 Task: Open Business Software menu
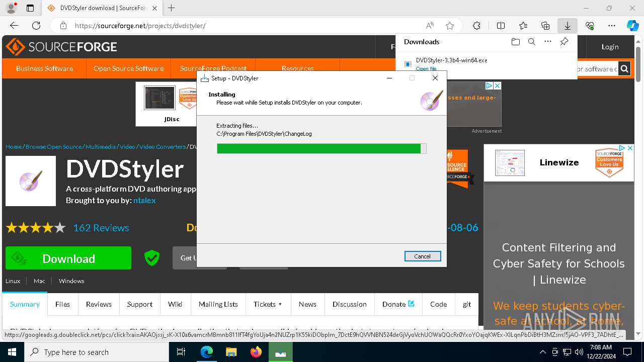click(x=44, y=68)
